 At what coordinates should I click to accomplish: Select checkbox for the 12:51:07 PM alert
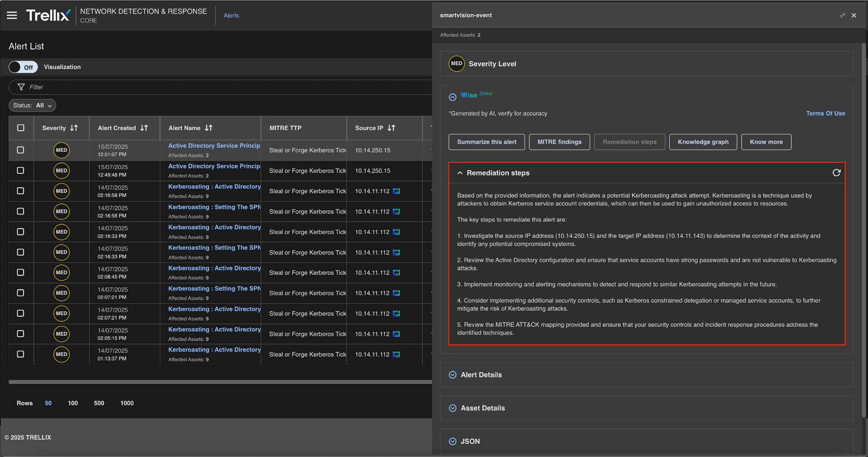coord(20,150)
